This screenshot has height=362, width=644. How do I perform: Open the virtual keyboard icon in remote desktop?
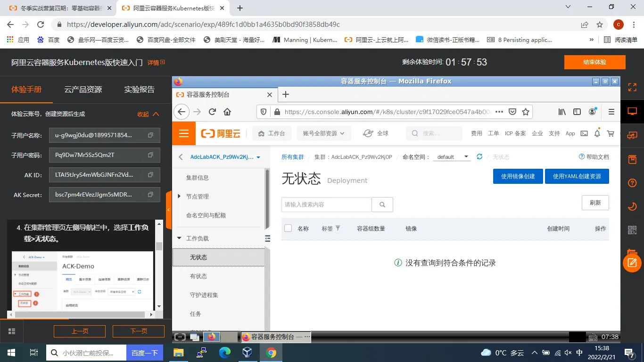pos(594,337)
